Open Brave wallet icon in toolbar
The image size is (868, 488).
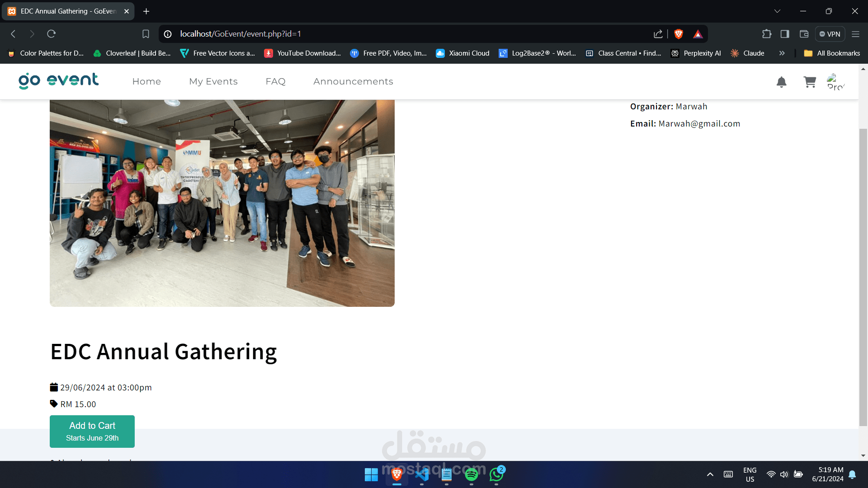click(x=804, y=34)
